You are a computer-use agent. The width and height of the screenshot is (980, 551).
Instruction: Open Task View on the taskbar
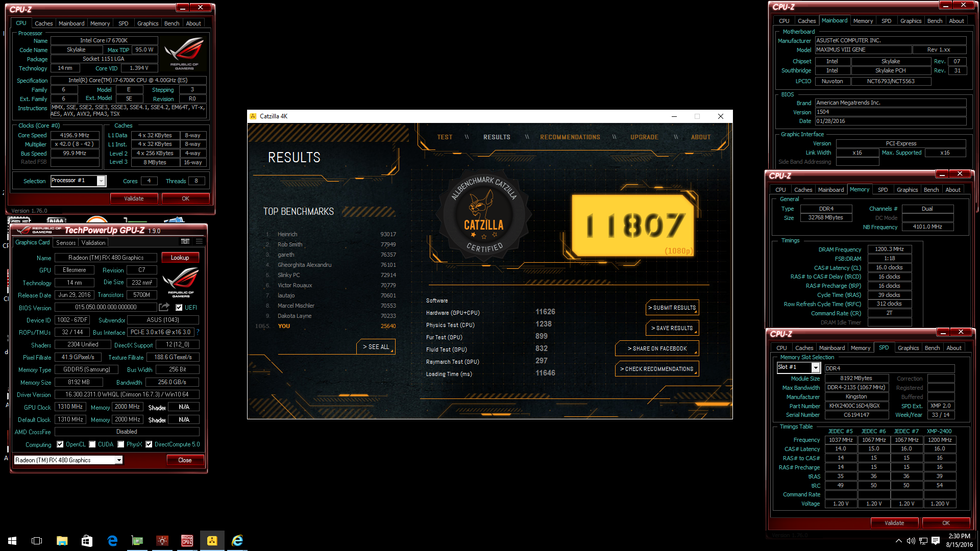pyautogui.click(x=37, y=540)
